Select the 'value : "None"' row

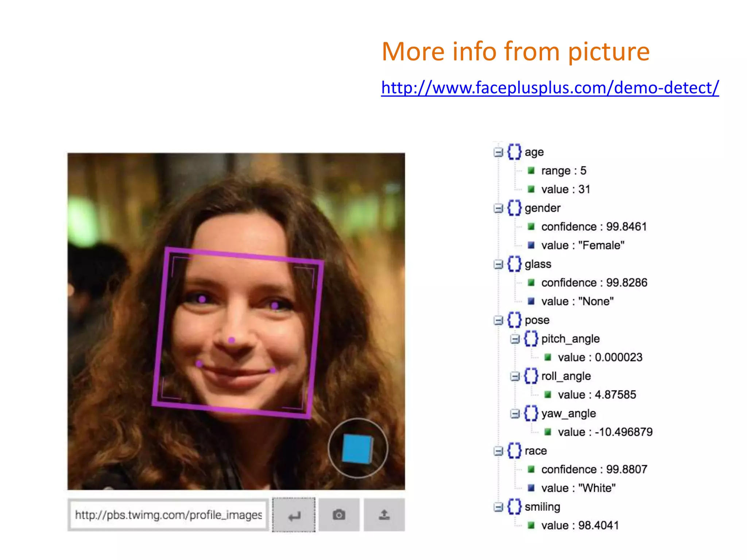[571, 302]
